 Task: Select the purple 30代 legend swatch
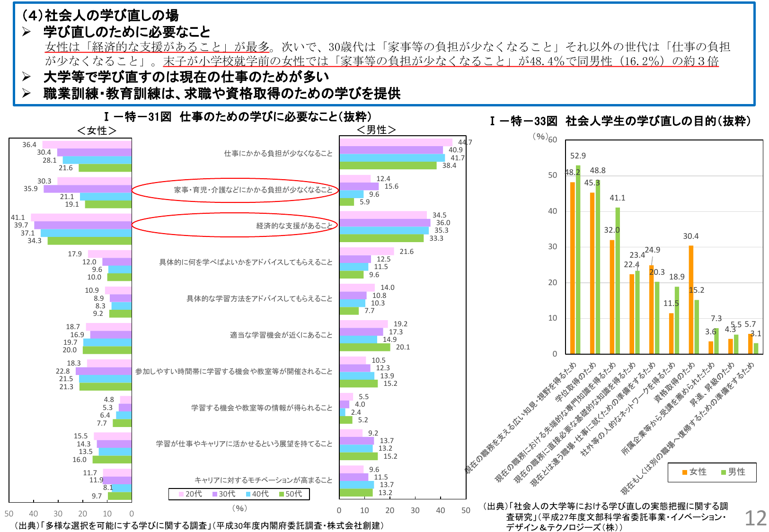[x=214, y=494]
